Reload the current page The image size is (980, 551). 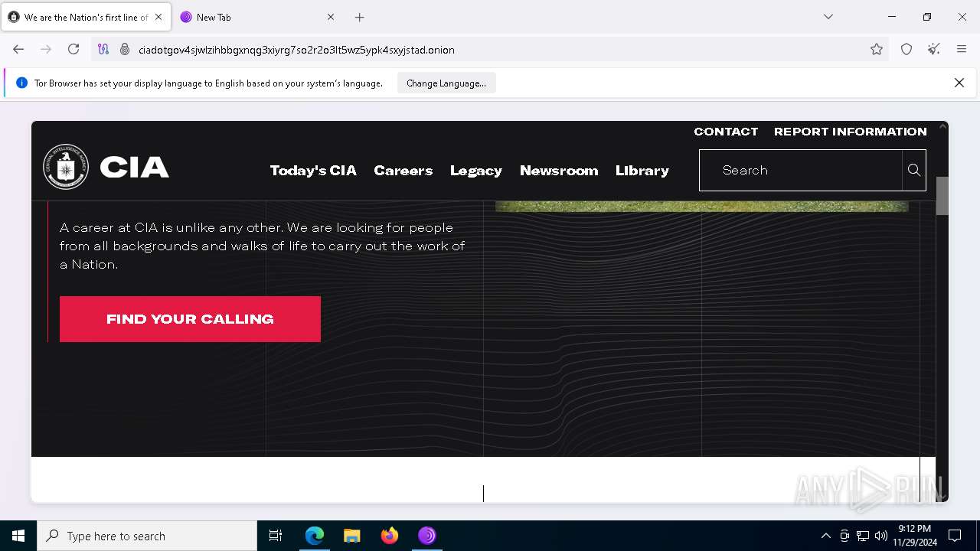(73, 50)
